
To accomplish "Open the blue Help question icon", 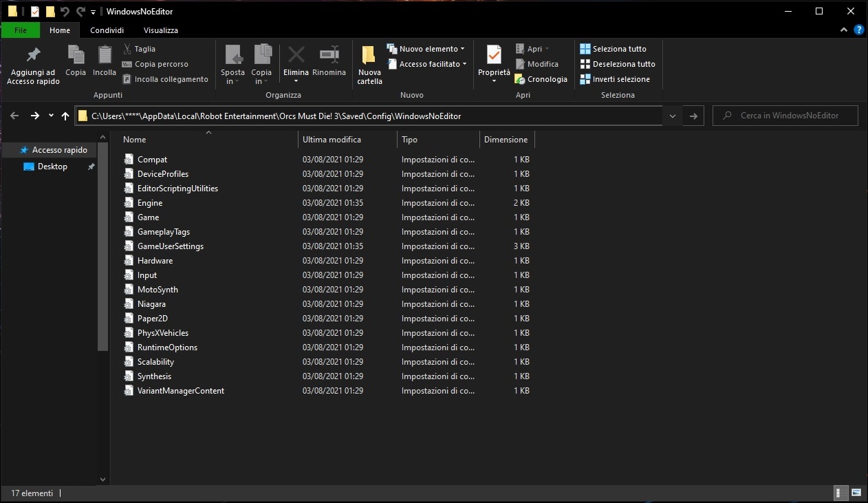I will click(x=859, y=30).
